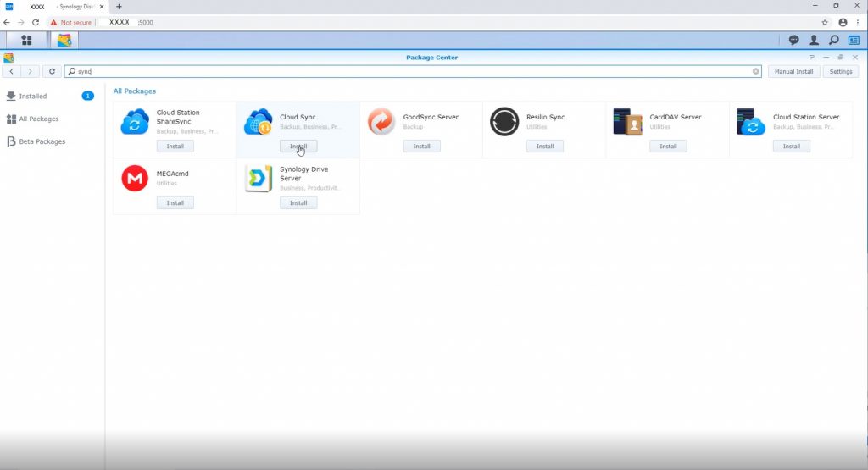Select All Packages in the sidebar
The width and height of the screenshot is (868, 470).
pos(50,119)
